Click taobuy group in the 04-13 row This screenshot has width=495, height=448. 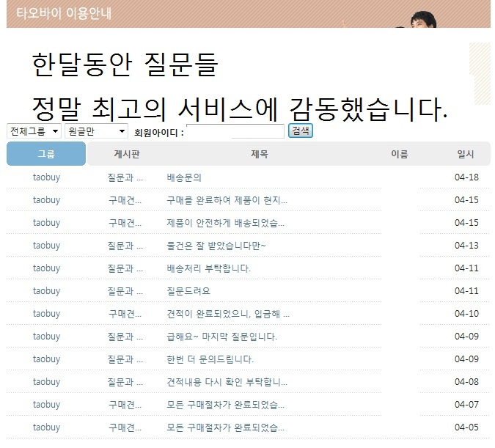(x=46, y=246)
